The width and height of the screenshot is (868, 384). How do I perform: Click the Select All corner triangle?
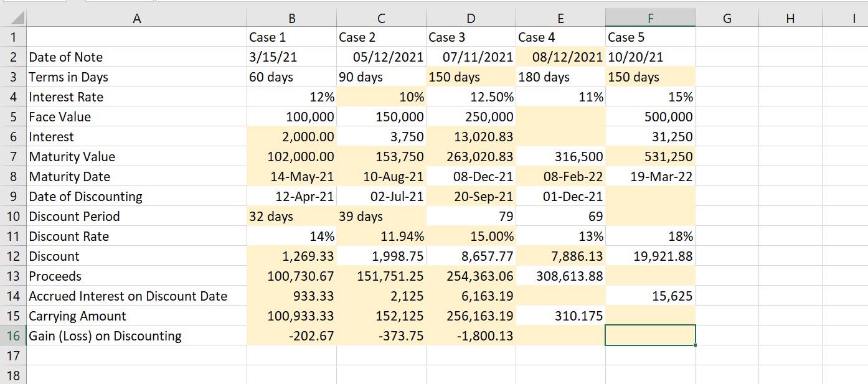click(13, 18)
